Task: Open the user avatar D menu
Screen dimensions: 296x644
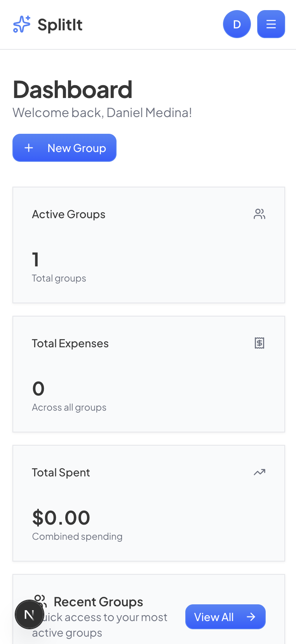Action: (237, 24)
